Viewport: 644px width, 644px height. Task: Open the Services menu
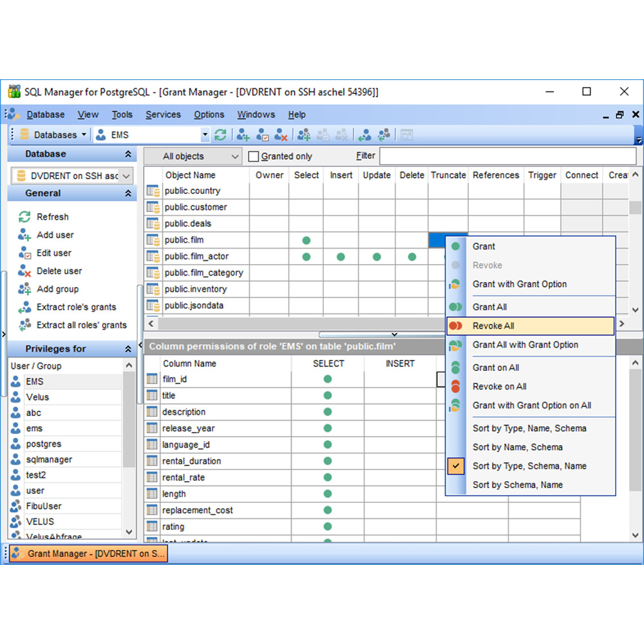click(163, 115)
